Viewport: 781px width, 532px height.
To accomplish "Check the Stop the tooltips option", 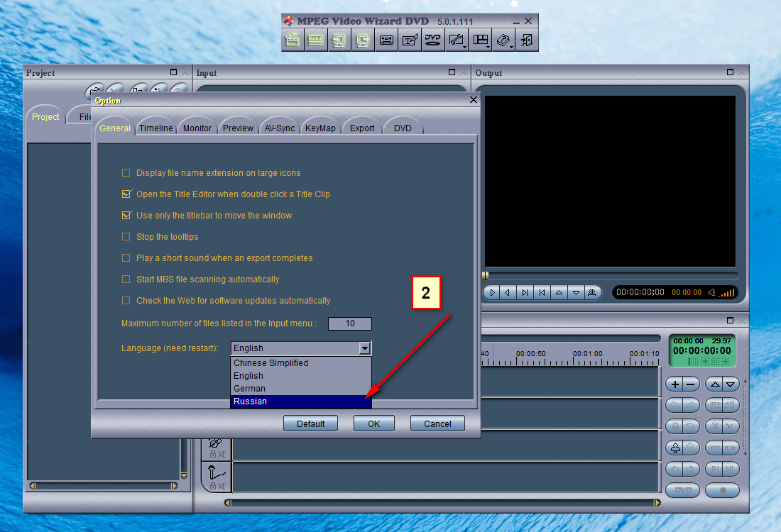I will 126,236.
